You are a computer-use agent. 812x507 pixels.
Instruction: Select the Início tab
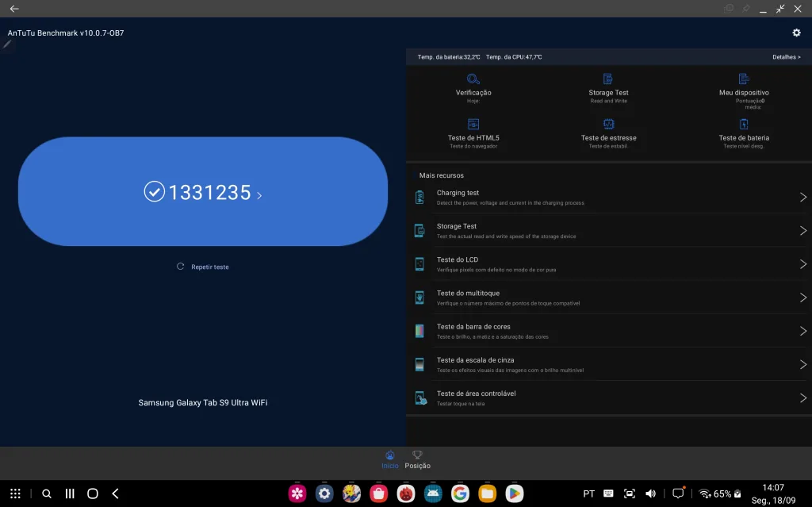coord(390,460)
